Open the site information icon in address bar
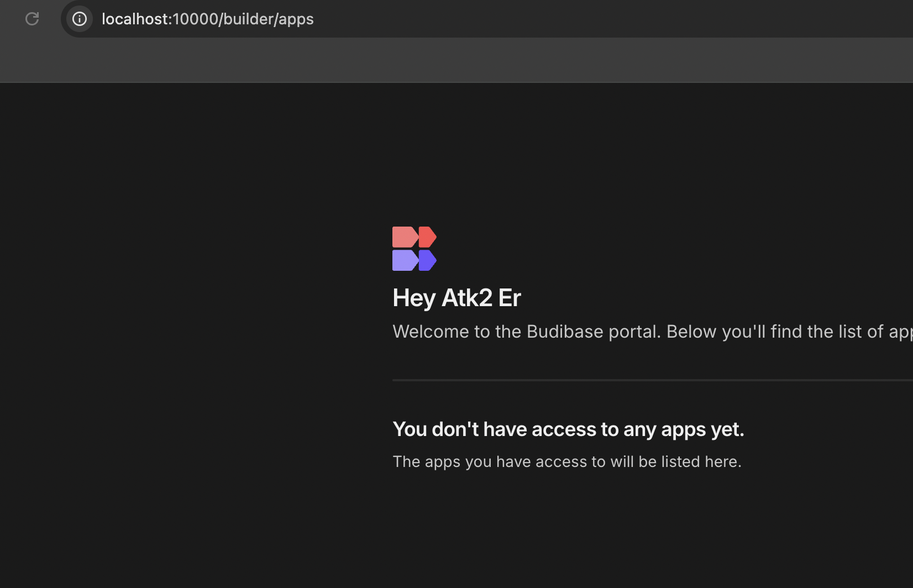This screenshot has width=913, height=588. [x=80, y=19]
